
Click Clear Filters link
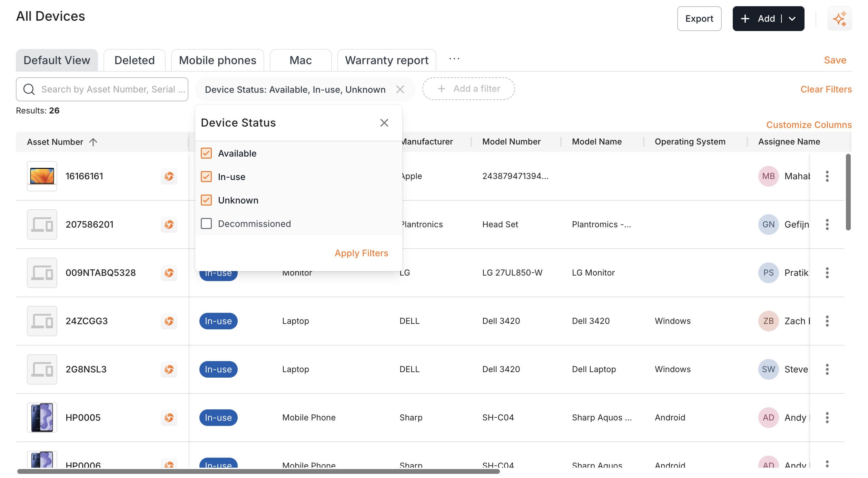pos(826,89)
